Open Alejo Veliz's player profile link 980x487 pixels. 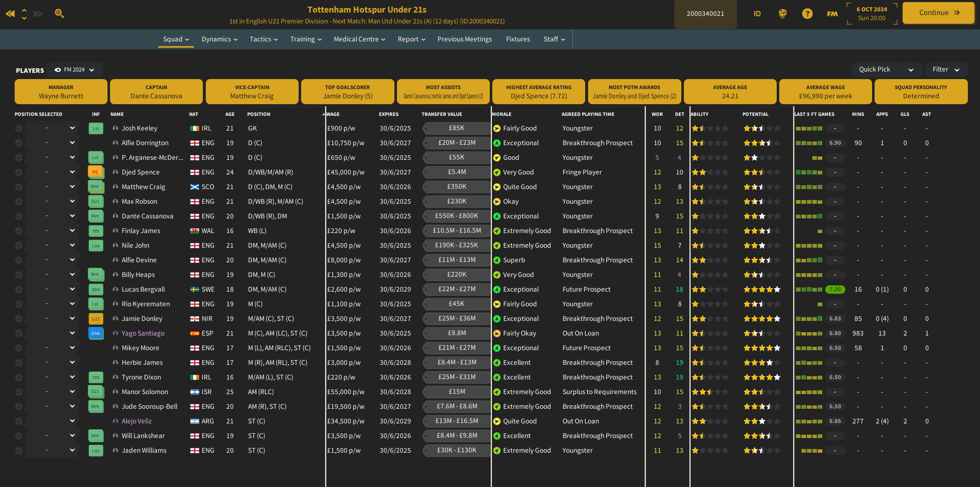136,421
